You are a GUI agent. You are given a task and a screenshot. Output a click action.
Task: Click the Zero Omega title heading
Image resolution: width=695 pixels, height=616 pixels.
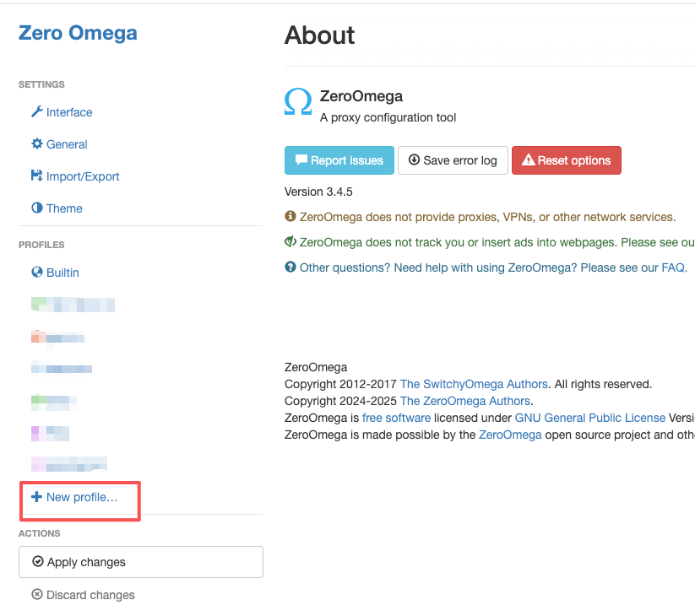coord(78,34)
